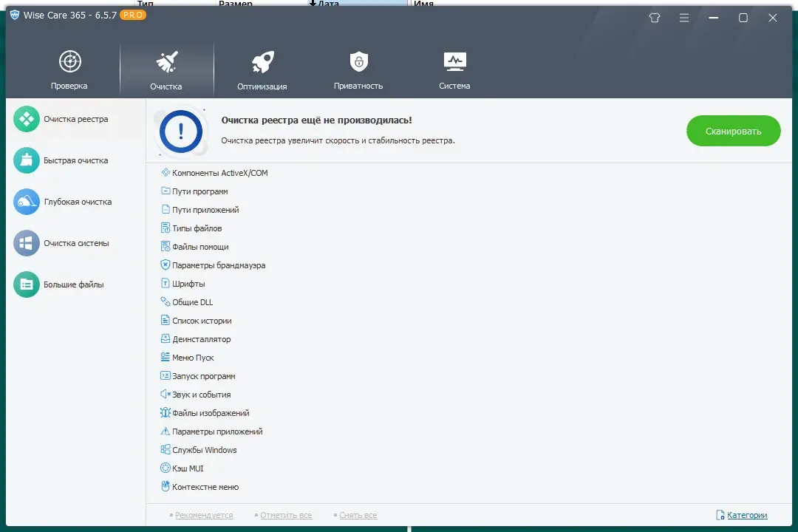798x532 pixels.
Task: Click the Параметры брандмауэра shield icon
Action: pyautogui.click(x=166, y=265)
